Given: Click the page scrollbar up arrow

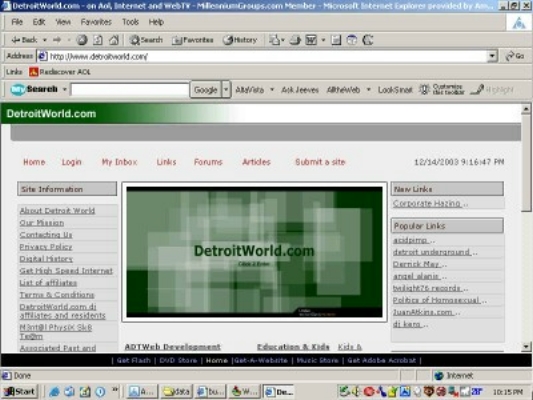Looking at the screenshot, I should pos(526,109).
